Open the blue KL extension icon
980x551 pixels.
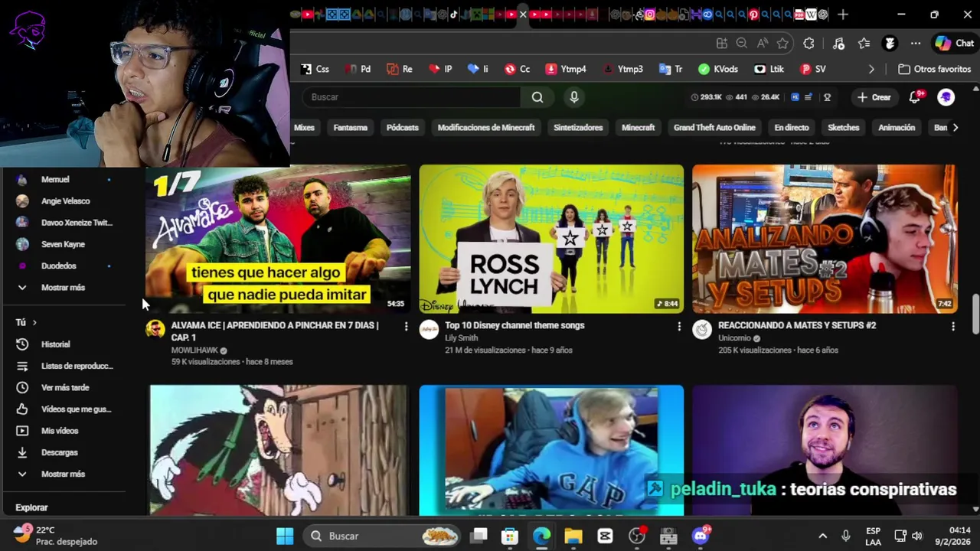pos(795,97)
